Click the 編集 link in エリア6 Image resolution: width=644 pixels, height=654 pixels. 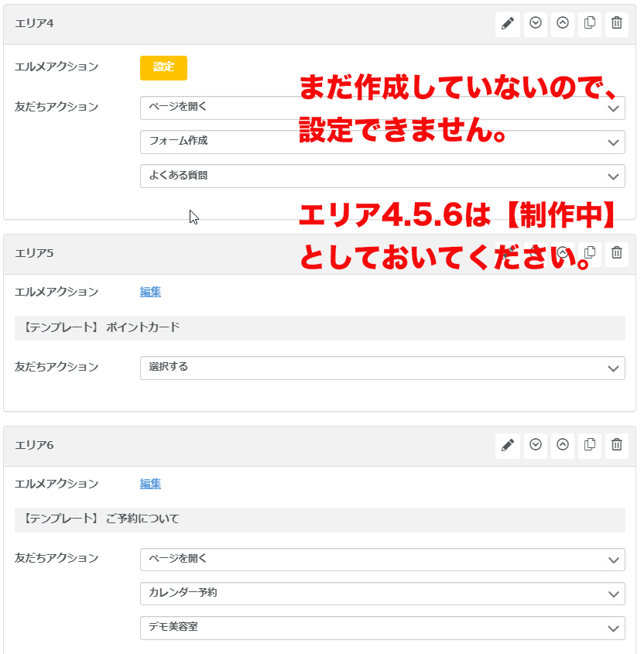click(150, 484)
